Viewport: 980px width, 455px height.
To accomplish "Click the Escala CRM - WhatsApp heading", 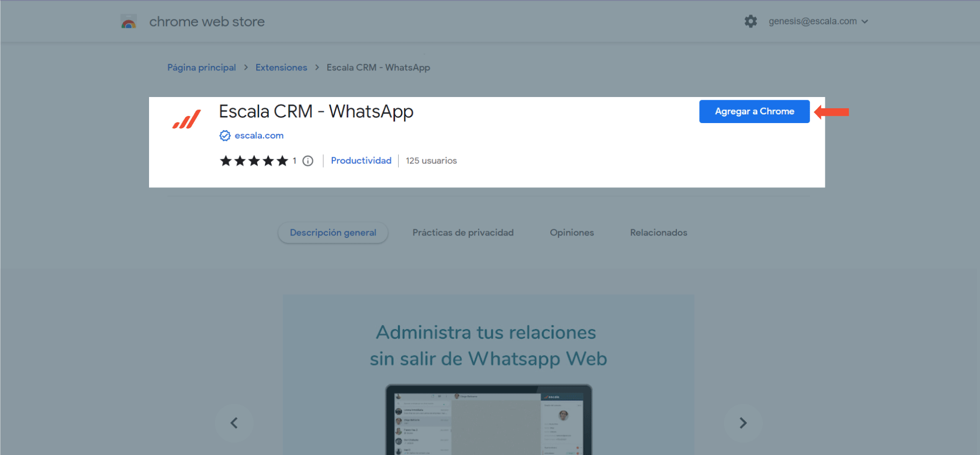I will 316,111.
